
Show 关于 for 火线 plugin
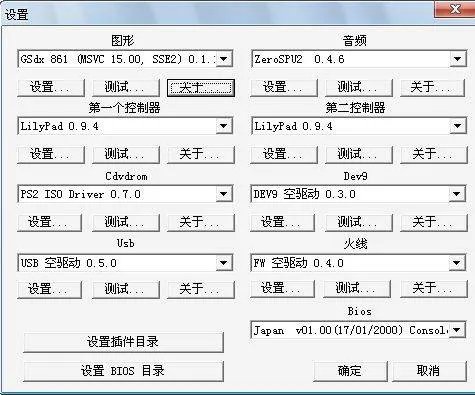click(434, 288)
